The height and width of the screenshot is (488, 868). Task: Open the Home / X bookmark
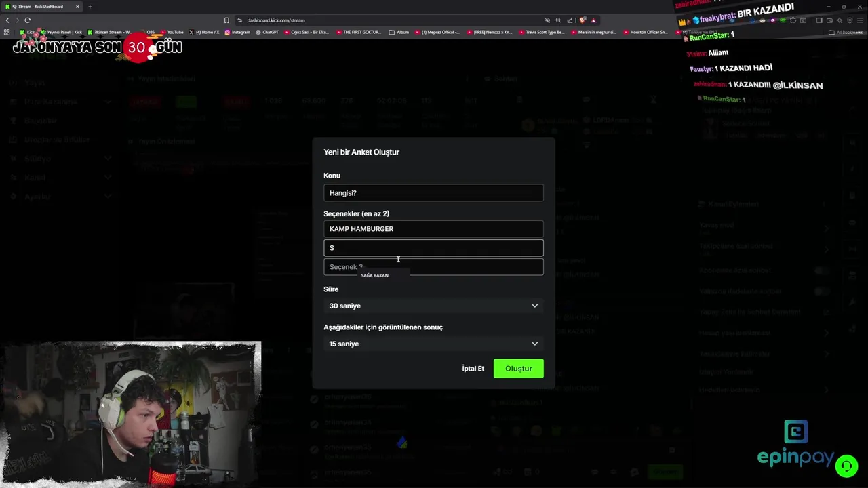(204, 32)
